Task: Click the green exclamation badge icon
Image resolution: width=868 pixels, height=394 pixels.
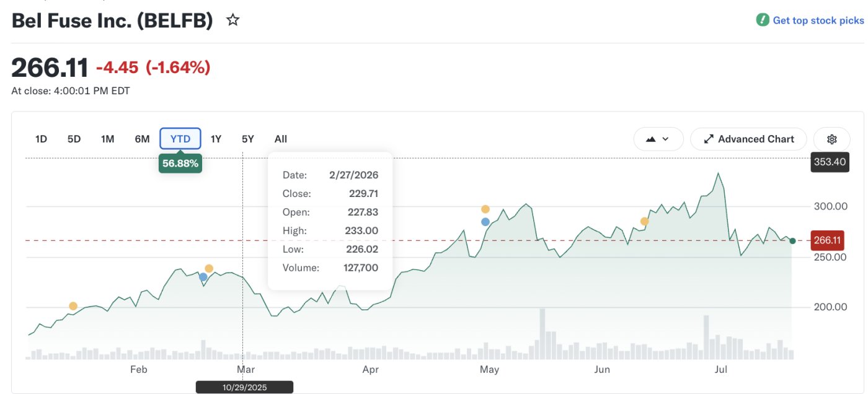Action: [763, 20]
